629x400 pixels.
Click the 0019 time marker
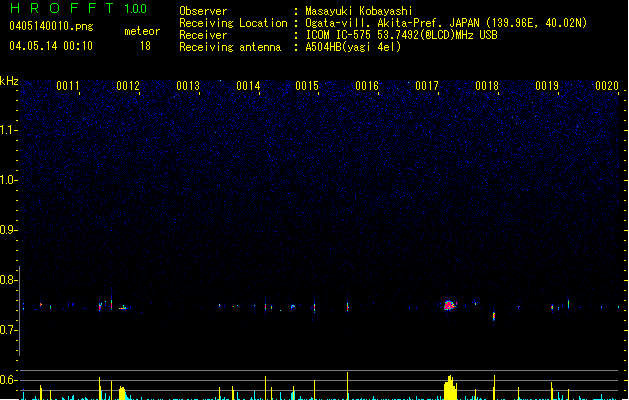tap(547, 86)
